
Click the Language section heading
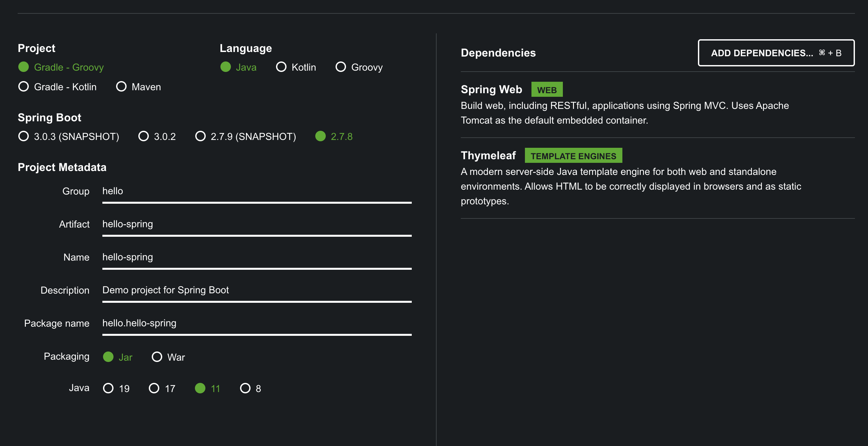tap(246, 48)
